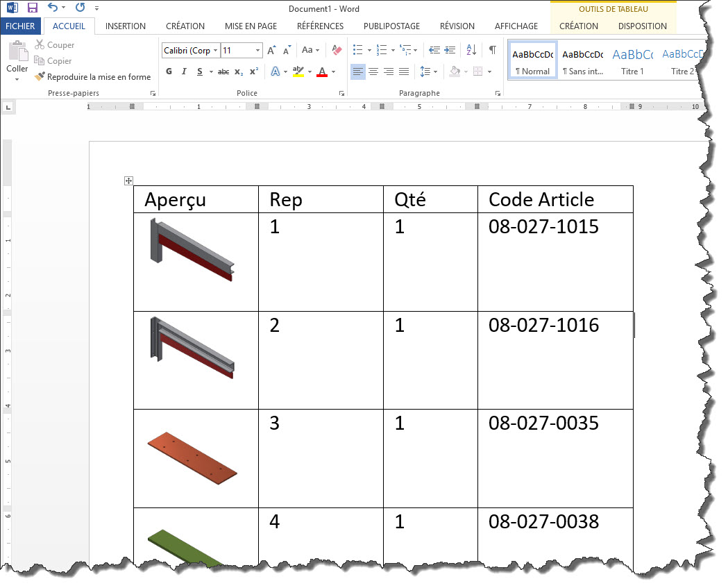
Task: Apply center alignment to paragraph
Action: pyautogui.click(x=373, y=72)
